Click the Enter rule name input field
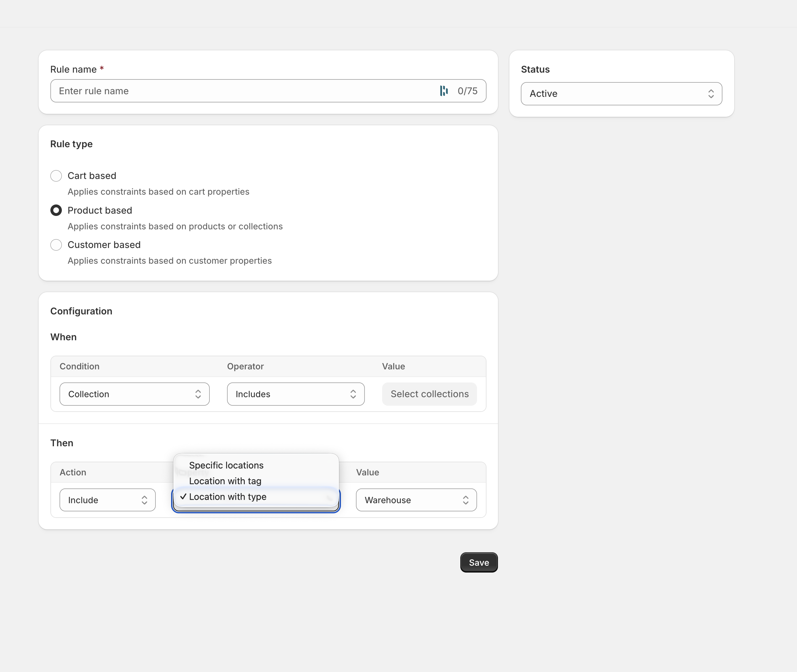 [x=229, y=91]
